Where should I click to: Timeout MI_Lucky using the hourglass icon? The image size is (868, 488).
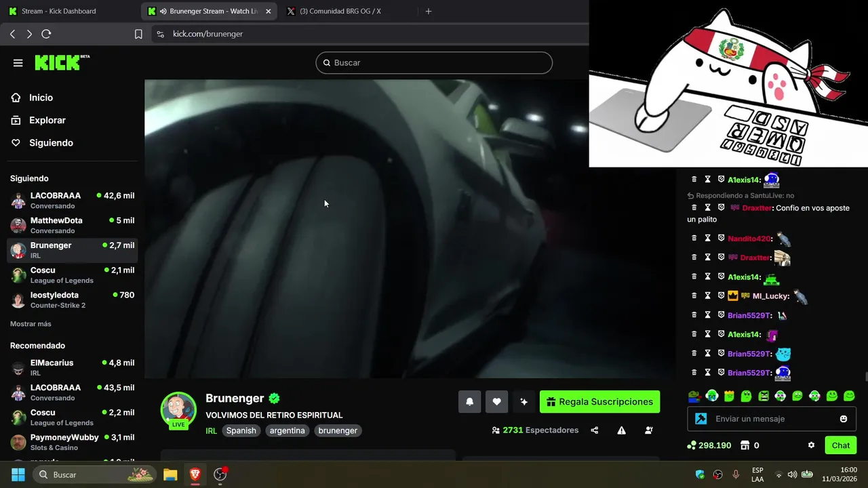click(707, 296)
